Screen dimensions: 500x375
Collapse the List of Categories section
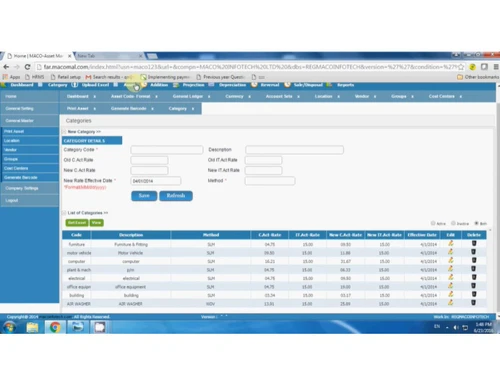[x=64, y=213]
